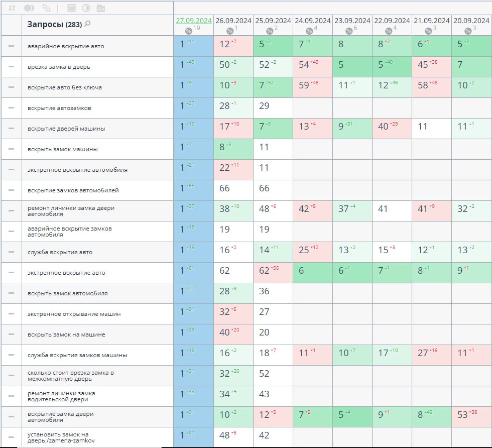Screen dimensions: 492x448
Task: Select the 23.09.2024 date column header
Action: 352,21
